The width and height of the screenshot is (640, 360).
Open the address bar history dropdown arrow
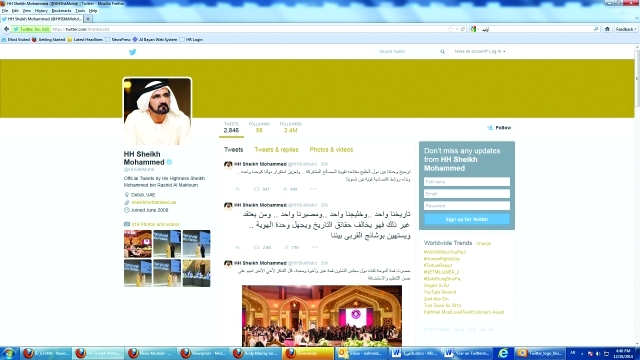pos(457,29)
